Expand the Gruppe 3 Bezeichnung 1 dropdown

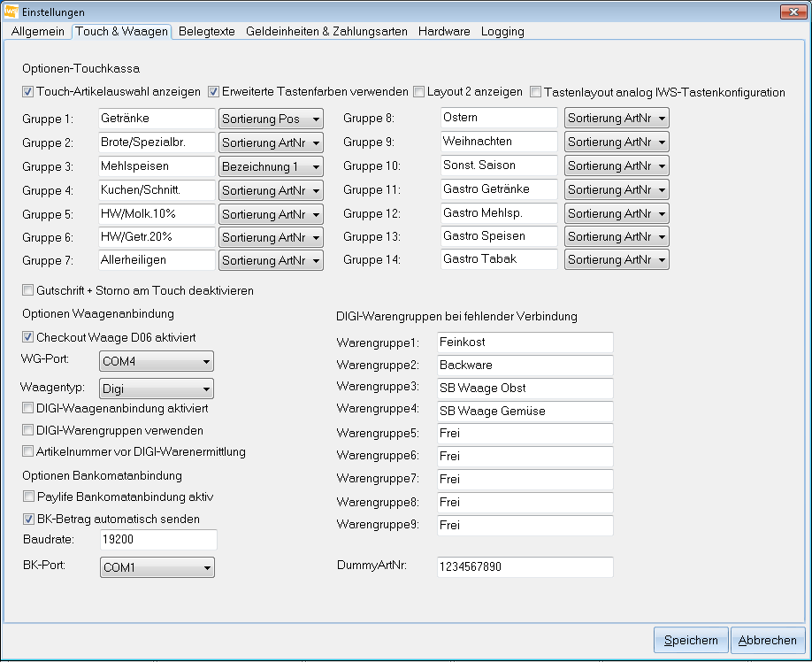point(271,166)
